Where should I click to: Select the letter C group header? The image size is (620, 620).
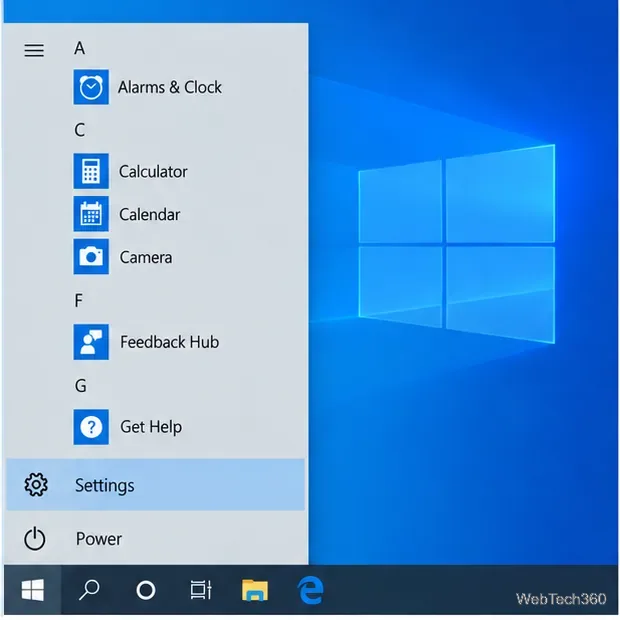click(79, 130)
